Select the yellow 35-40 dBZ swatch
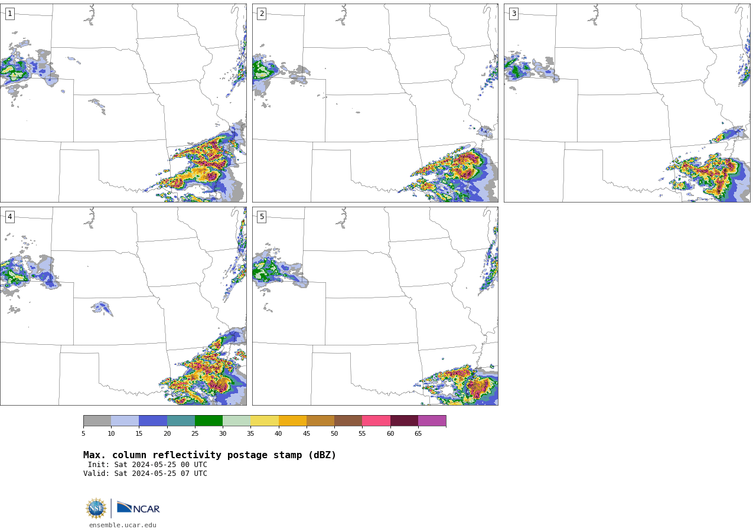This screenshot has height=532, width=756. (265, 421)
